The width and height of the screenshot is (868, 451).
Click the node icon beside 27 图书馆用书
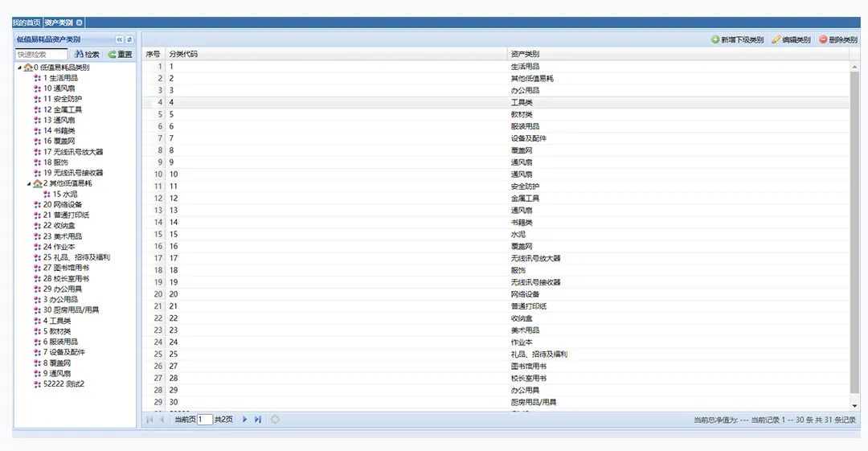coord(38,269)
